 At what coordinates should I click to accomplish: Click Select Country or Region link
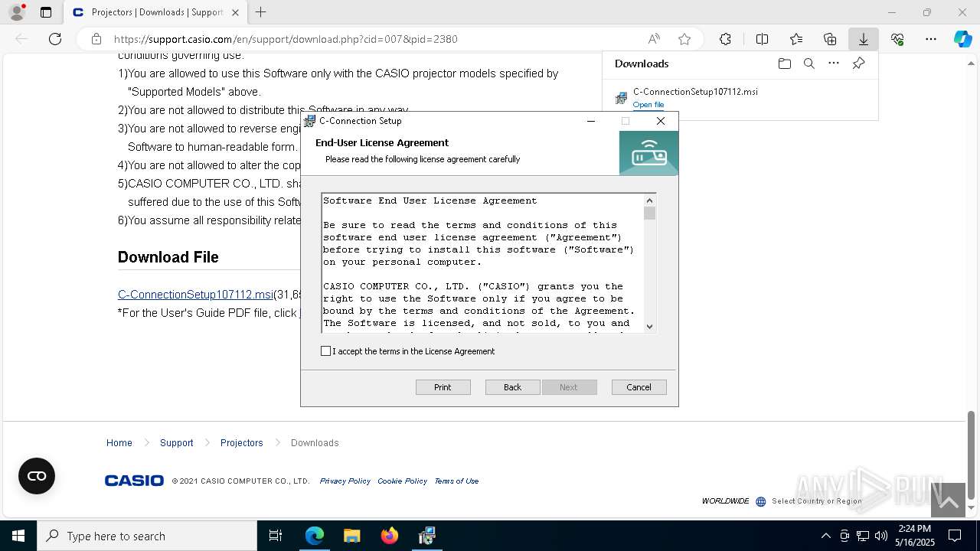pos(816,501)
